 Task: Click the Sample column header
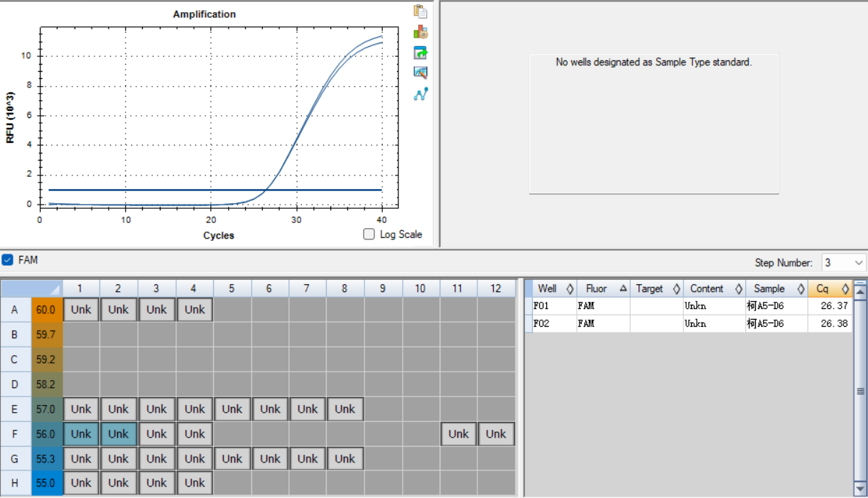click(x=776, y=288)
